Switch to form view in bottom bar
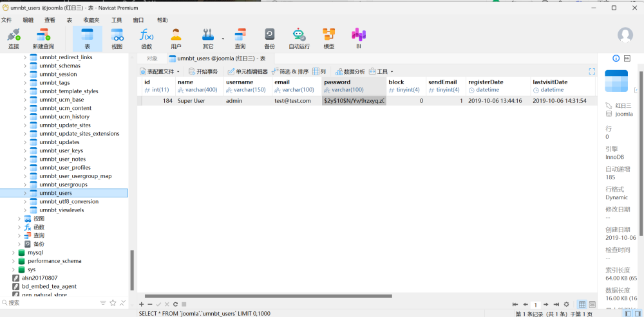The height and width of the screenshot is (317, 644). click(x=592, y=304)
